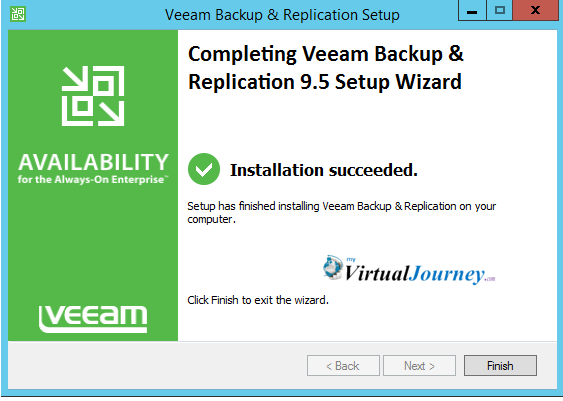Click the AVAILABILITY banner text
The image size is (563, 401).
pos(93,162)
